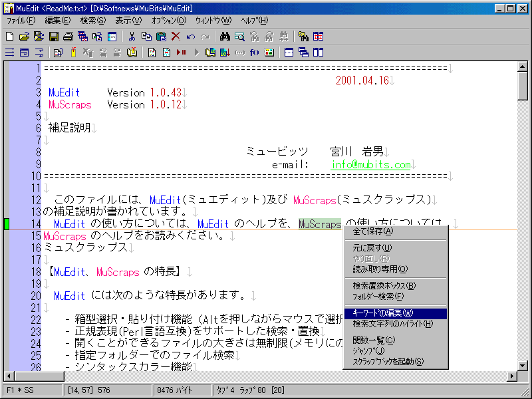This screenshot has height=399, width=532.
Task: Print the current document
Action: click(68, 37)
